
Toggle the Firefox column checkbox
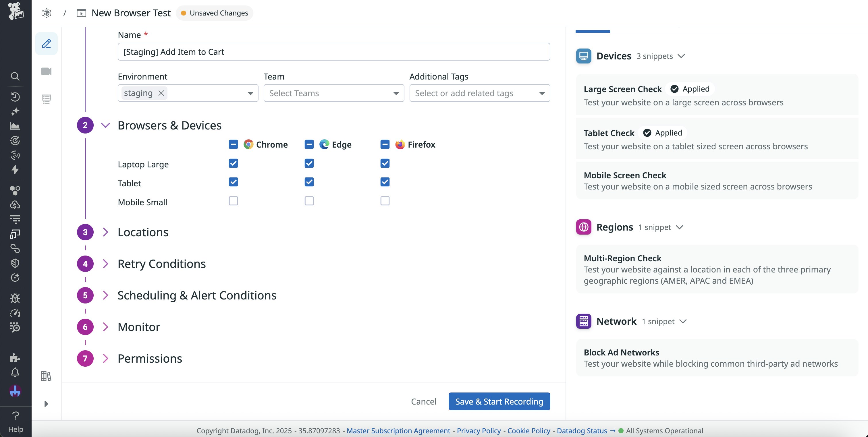385,144
